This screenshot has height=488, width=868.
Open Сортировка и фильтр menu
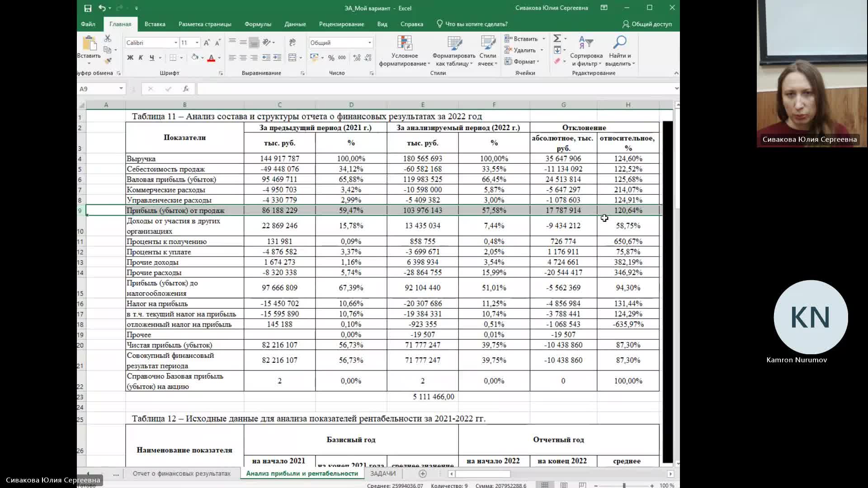(586, 51)
